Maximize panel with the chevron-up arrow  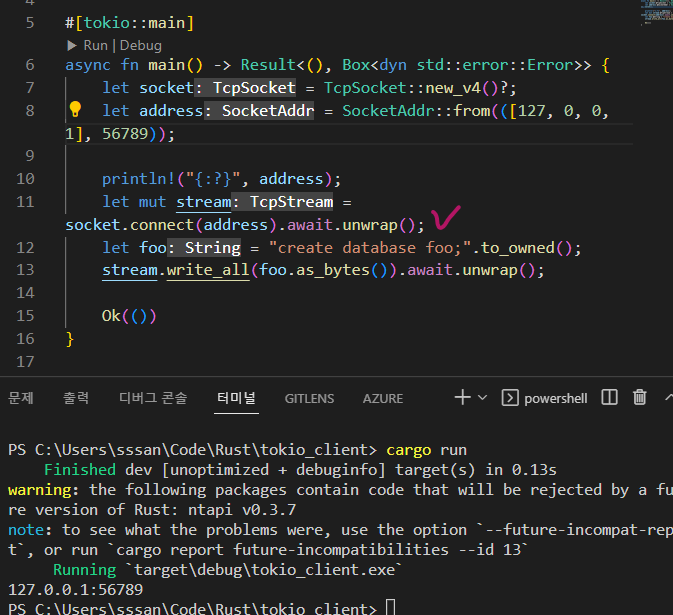click(667, 397)
